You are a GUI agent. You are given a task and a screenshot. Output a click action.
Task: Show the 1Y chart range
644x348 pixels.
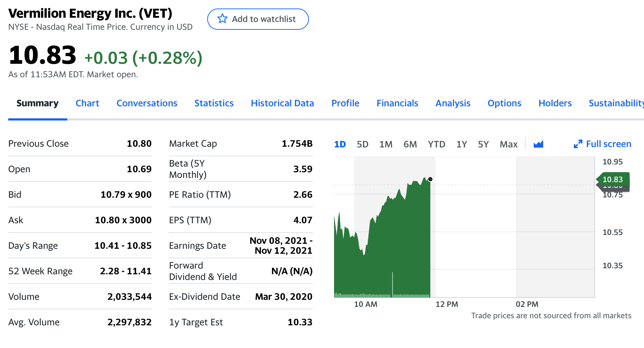pyautogui.click(x=462, y=144)
